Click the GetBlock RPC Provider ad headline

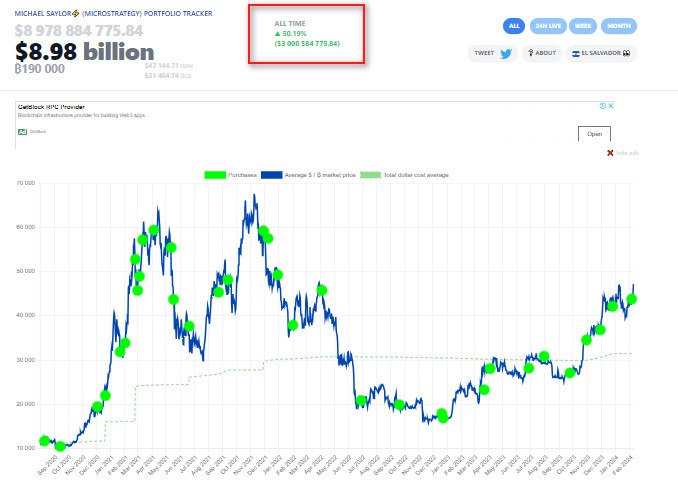pos(51,107)
